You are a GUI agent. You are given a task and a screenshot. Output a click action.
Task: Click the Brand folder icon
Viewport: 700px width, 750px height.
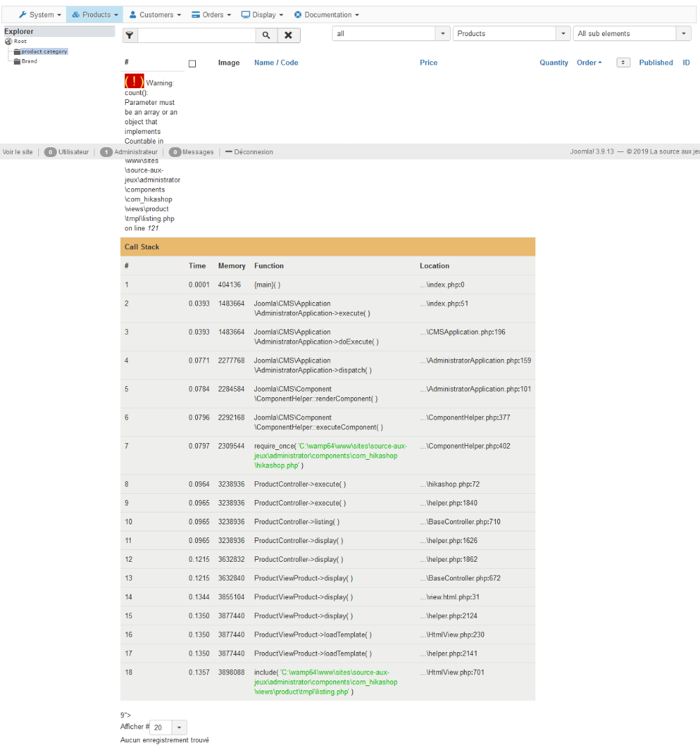[x=17, y=61]
